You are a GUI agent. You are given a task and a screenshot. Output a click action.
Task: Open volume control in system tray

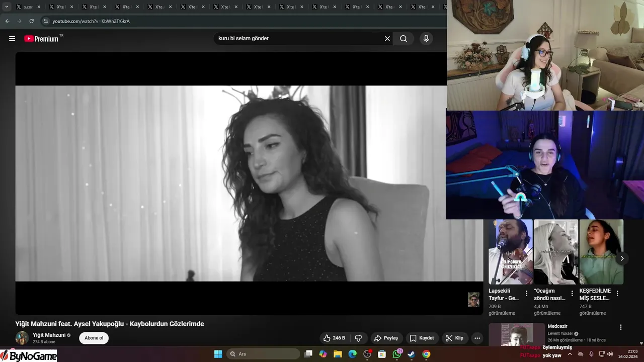[x=610, y=354]
